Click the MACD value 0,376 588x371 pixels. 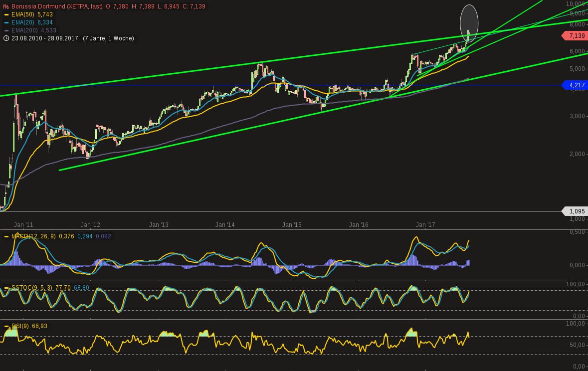(66, 236)
